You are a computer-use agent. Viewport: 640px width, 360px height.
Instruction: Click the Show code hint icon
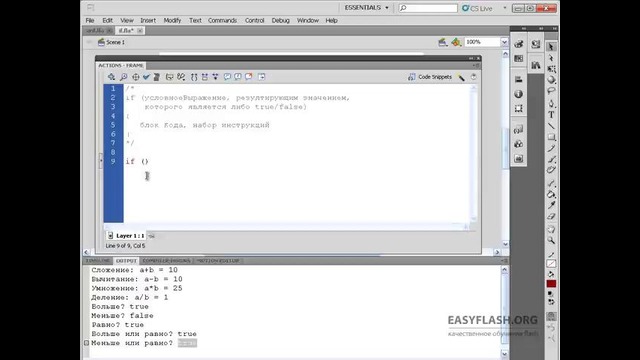point(169,77)
